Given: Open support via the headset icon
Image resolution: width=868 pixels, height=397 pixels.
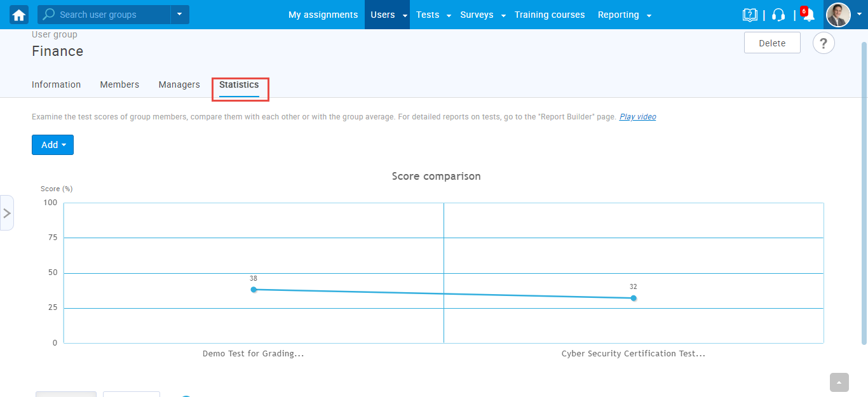Looking at the screenshot, I should [778, 15].
